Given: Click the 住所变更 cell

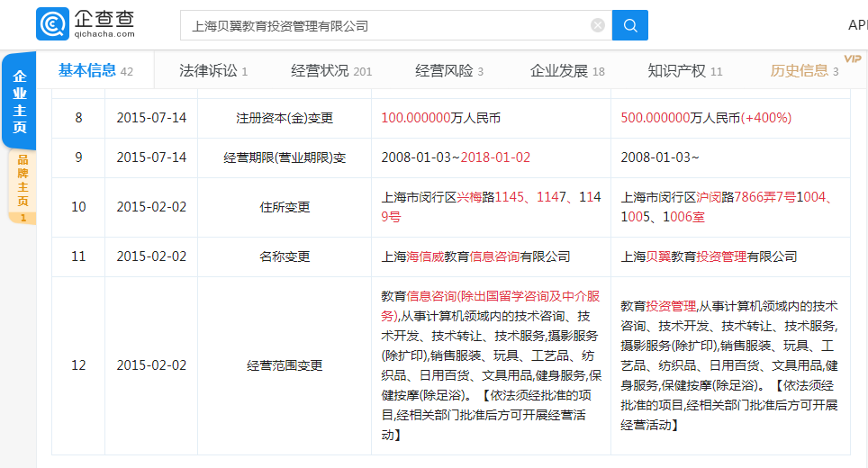Looking at the screenshot, I should [285, 207].
